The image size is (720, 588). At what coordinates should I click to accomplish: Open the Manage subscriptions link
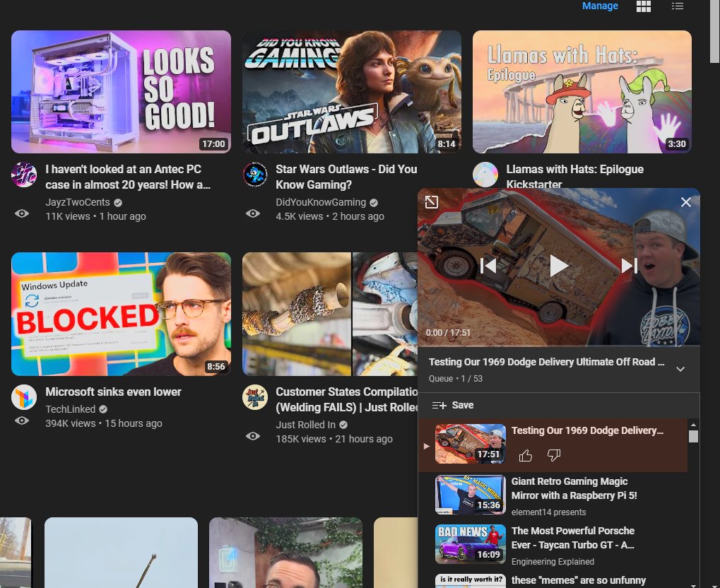click(x=600, y=6)
